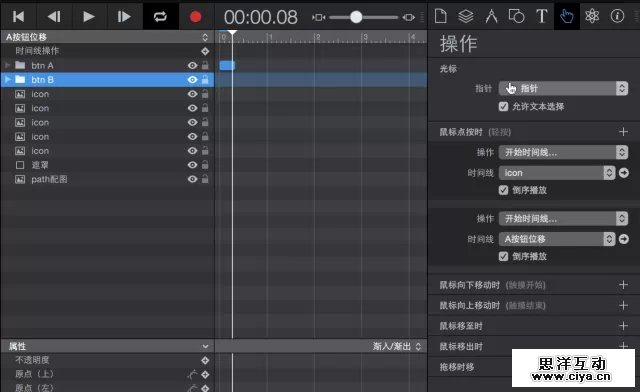Open the Document inspector tab
This screenshot has height=392, width=640.
tap(440, 16)
